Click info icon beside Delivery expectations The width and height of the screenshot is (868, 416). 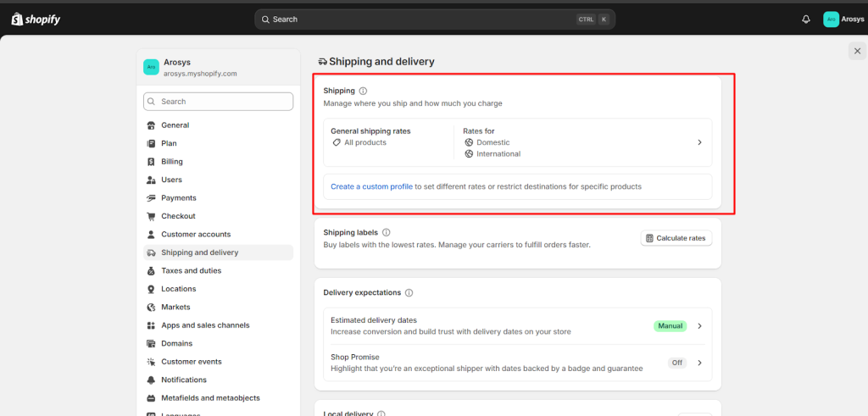click(x=409, y=293)
